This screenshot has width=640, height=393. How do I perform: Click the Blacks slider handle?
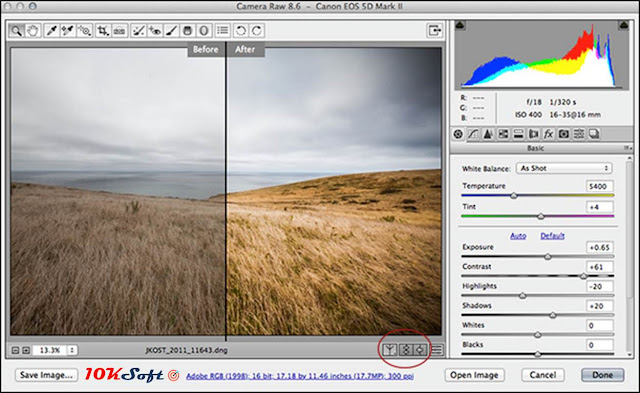[538, 354]
